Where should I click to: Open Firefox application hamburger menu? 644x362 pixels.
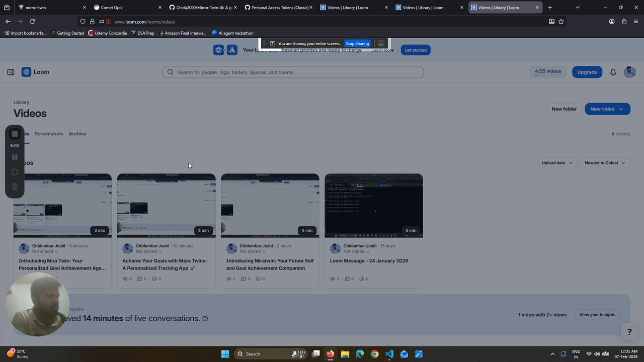click(636, 22)
